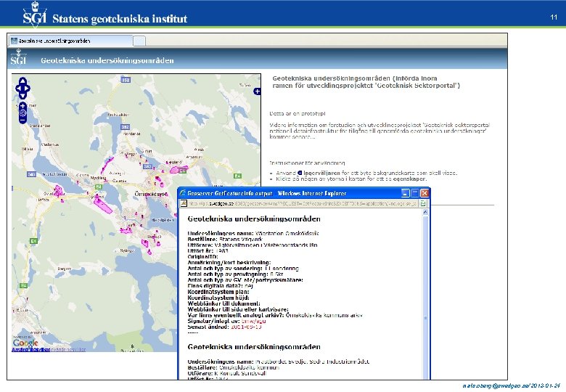
Task: Click the SGI crown logo in the slide banner
Action: point(35,15)
